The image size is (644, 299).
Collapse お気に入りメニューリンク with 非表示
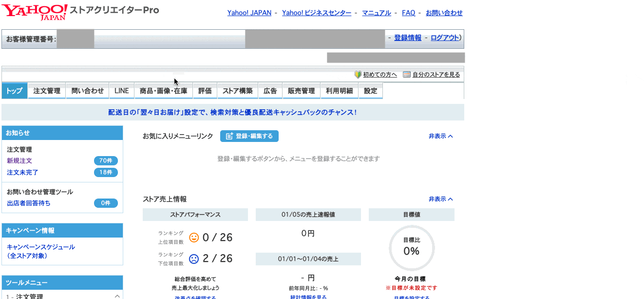coord(441,136)
